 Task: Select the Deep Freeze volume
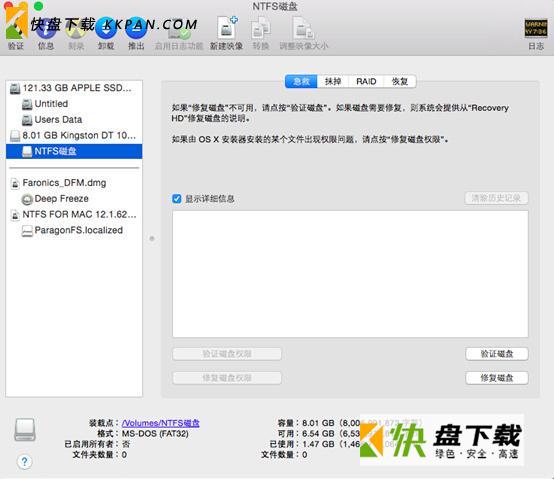point(74,199)
